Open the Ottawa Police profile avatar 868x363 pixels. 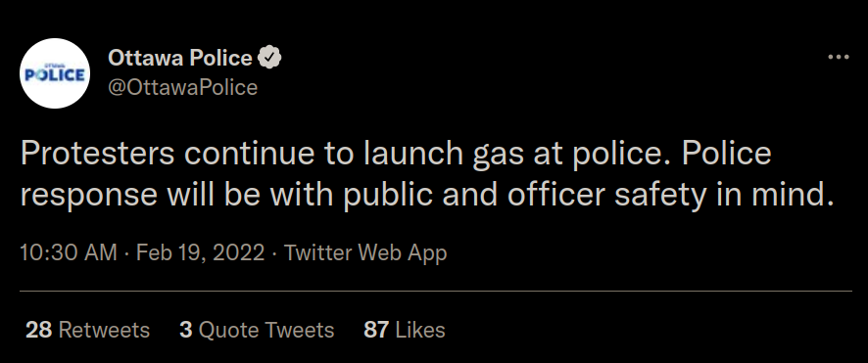[55, 73]
